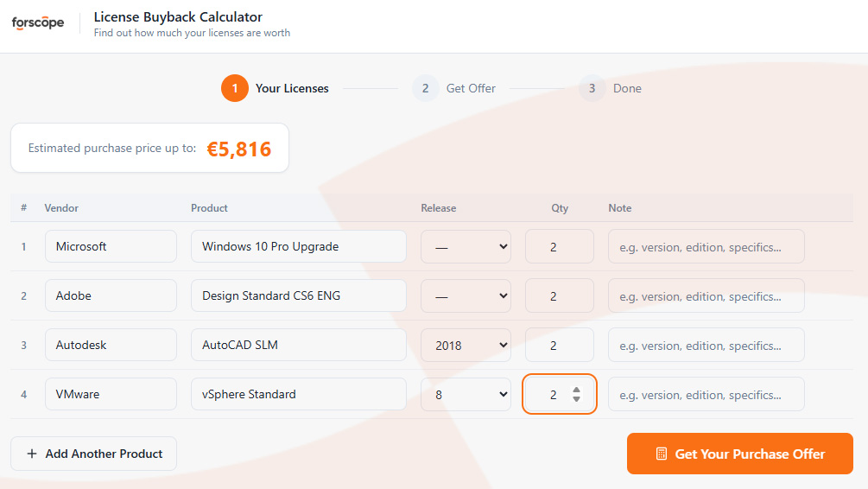The width and height of the screenshot is (868, 489).
Task: Click the Note column header
Action: point(620,208)
